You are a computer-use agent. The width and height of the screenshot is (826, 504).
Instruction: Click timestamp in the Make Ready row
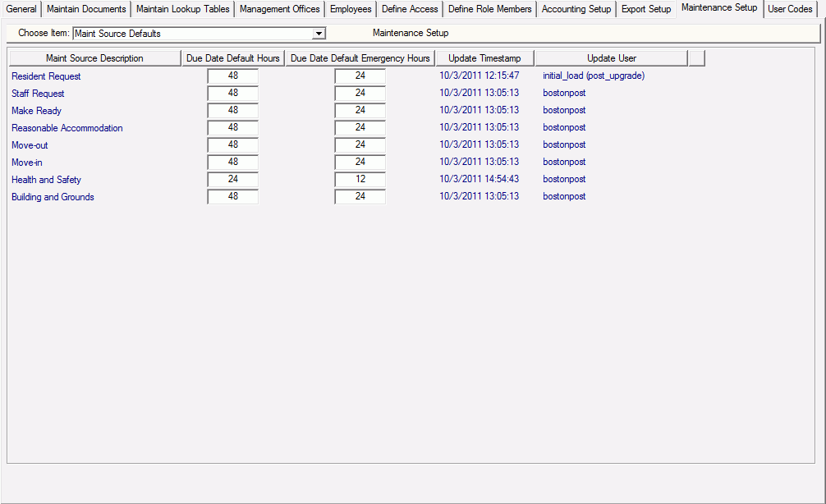(480, 110)
